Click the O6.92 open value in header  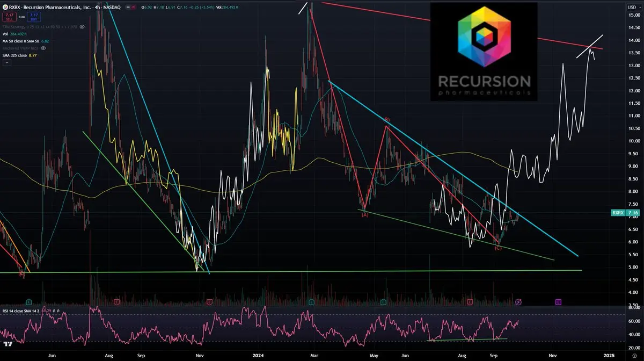(147, 8)
